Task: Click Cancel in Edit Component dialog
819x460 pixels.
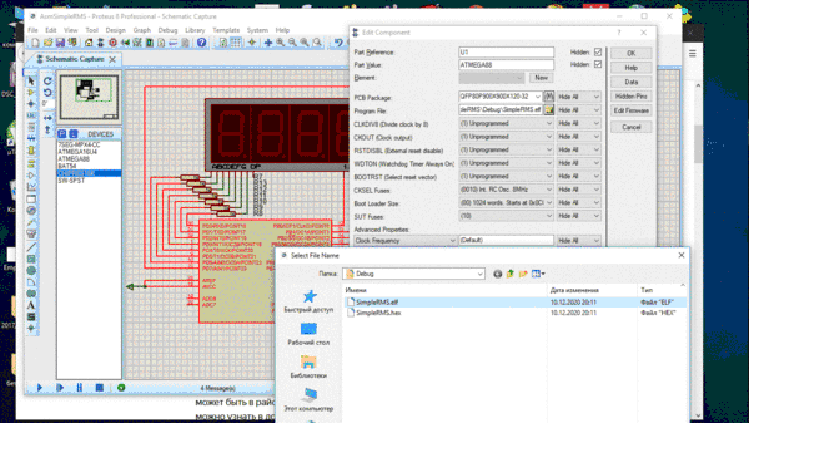Action: tap(631, 127)
